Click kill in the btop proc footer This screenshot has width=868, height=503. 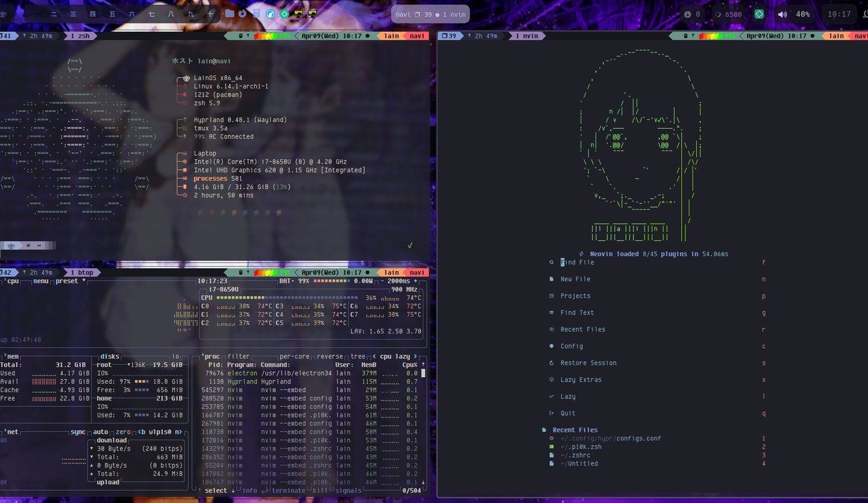[320, 490]
